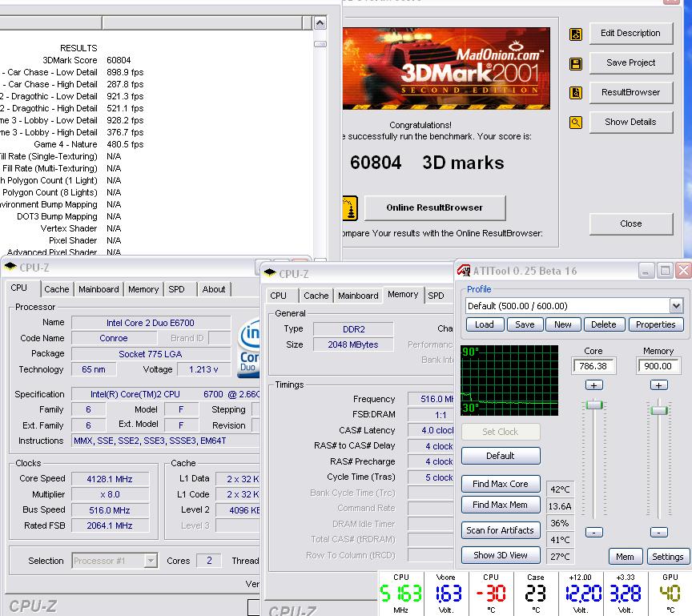Click the ATITool title bar icon

coord(464,271)
